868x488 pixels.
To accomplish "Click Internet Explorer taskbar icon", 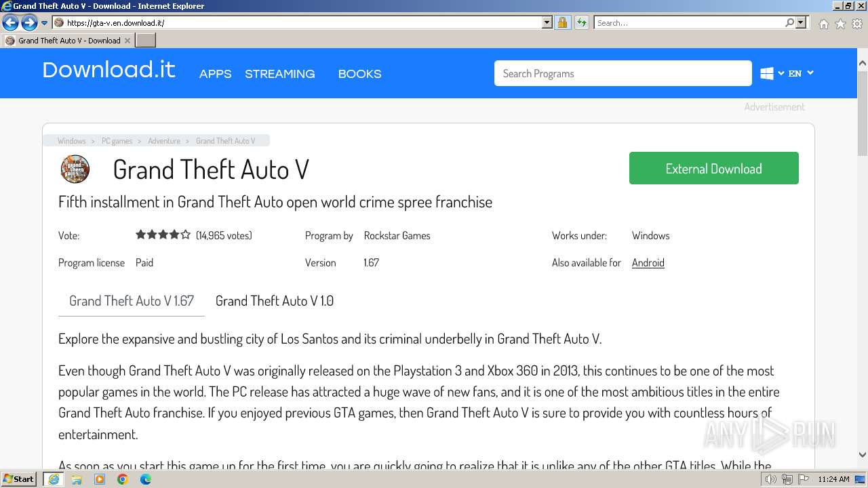I will tap(53, 479).
